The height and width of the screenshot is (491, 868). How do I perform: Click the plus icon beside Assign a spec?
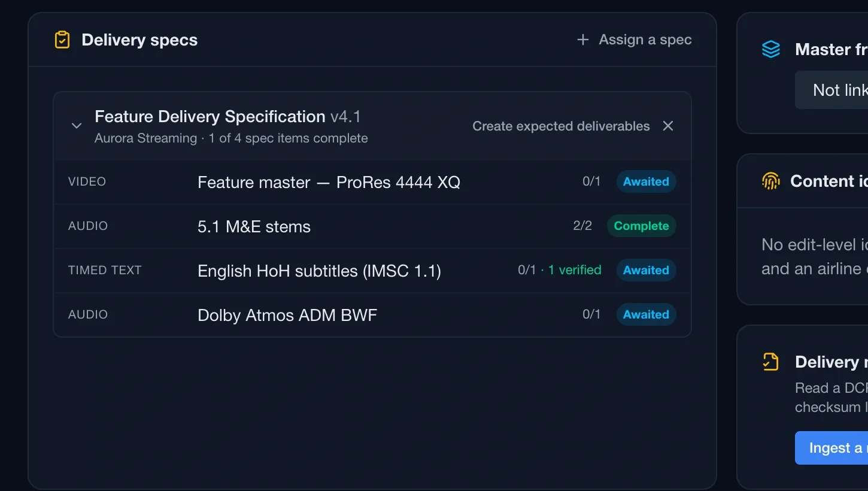[582, 40]
